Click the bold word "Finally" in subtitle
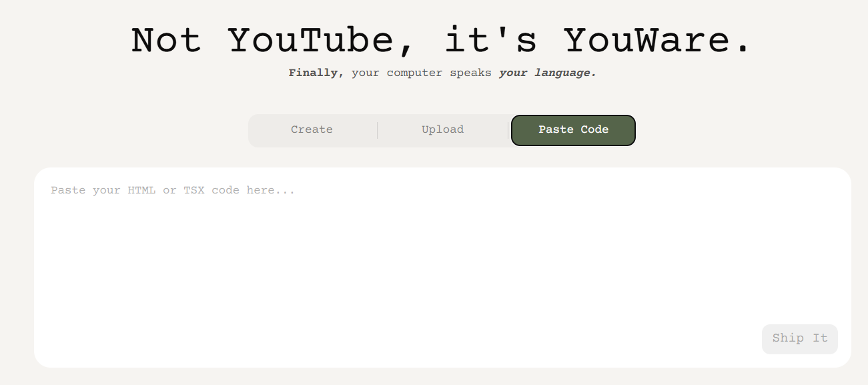The width and height of the screenshot is (868, 385). click(313, 73)
